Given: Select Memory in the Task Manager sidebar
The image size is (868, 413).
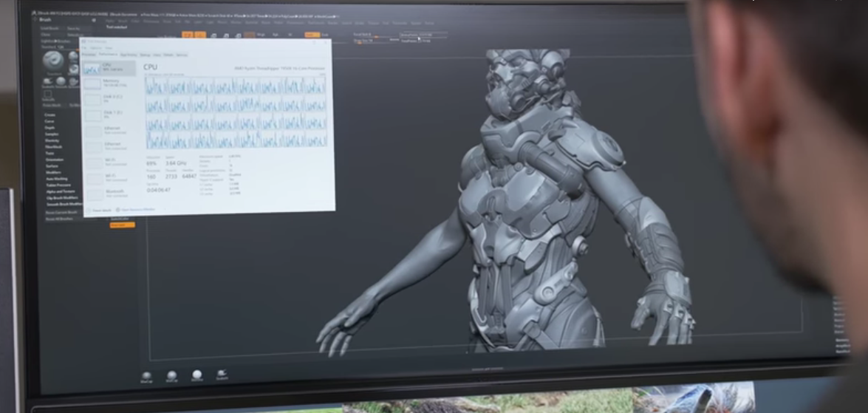Looking at the screenshot, I should pos(109,83).
